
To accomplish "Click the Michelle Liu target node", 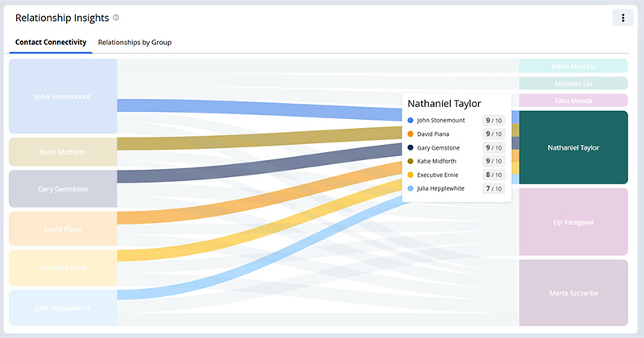I will (x=573, y=83).
